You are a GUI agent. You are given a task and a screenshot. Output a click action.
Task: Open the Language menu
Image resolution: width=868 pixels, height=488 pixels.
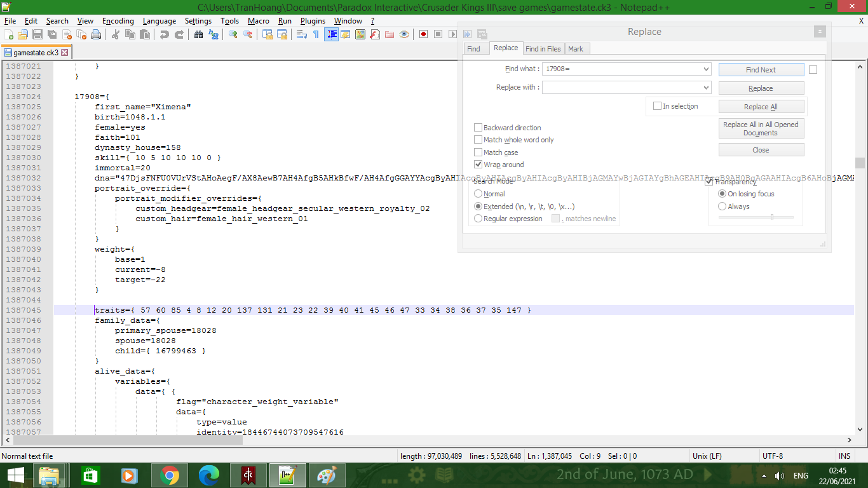(x=159, y=21)
